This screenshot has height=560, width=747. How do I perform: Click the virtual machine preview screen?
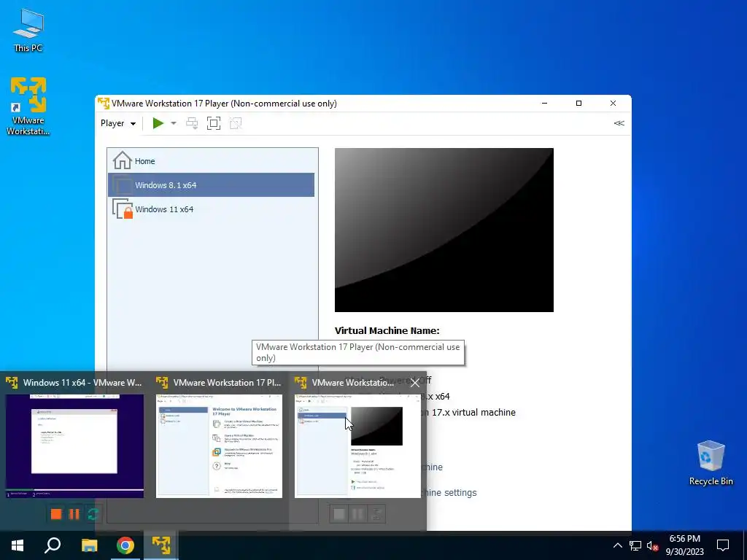point(444,230)
